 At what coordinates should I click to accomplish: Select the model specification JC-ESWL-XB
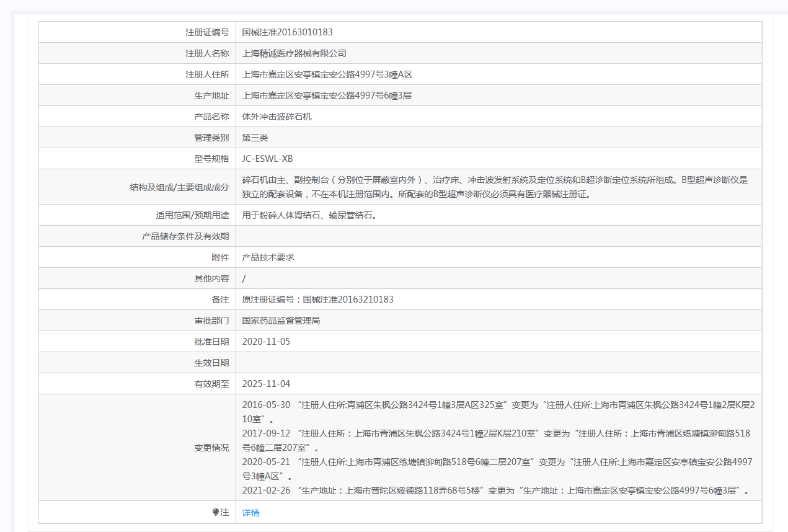click(x=267, y=159)
